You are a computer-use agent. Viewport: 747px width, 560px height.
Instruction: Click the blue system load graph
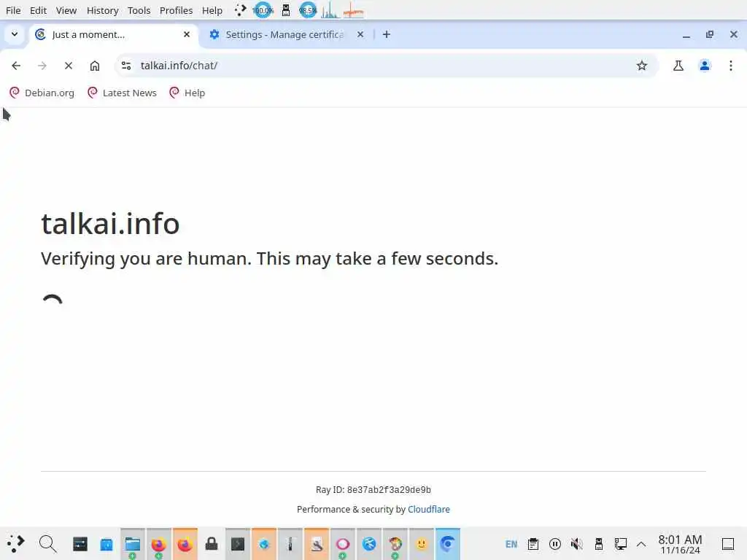point(330,10)
